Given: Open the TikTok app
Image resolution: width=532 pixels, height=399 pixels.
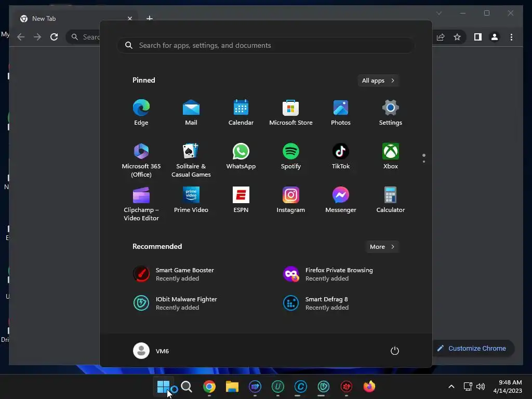Looking at the screenshot, I should (x=341, y=156).
